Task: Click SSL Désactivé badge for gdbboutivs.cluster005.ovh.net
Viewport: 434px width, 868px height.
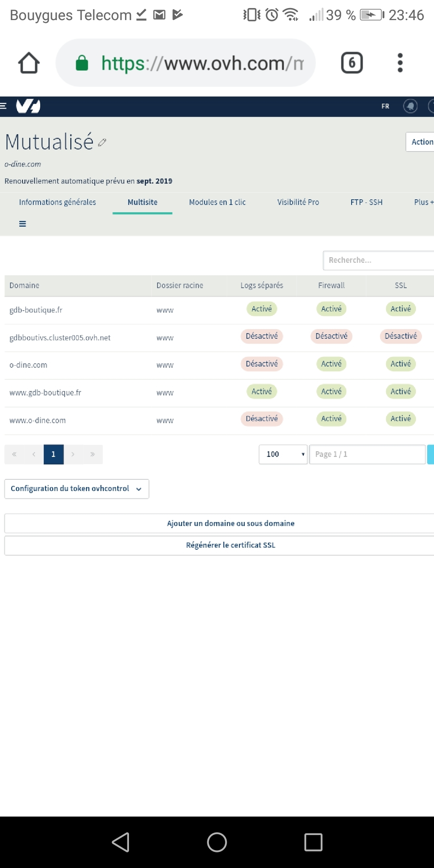Action: tap(400, 336)
